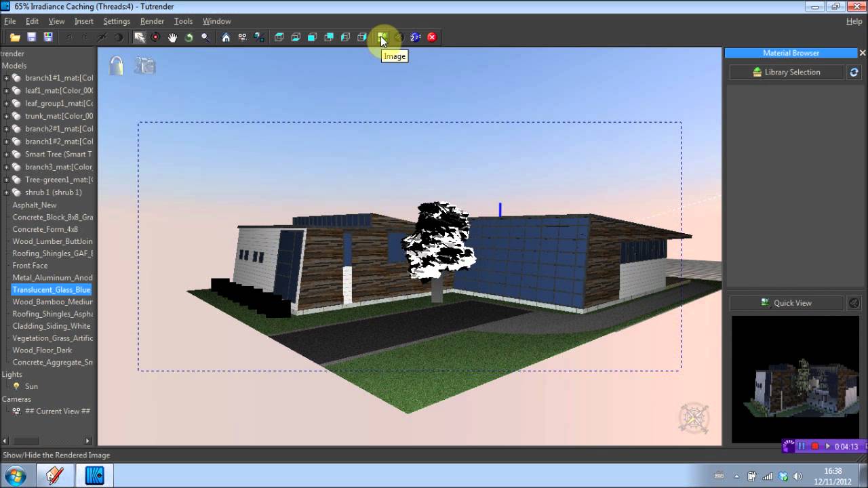Pause the screen recorder
The width and height of the screenshot is (868, 488).
point(802,447)
